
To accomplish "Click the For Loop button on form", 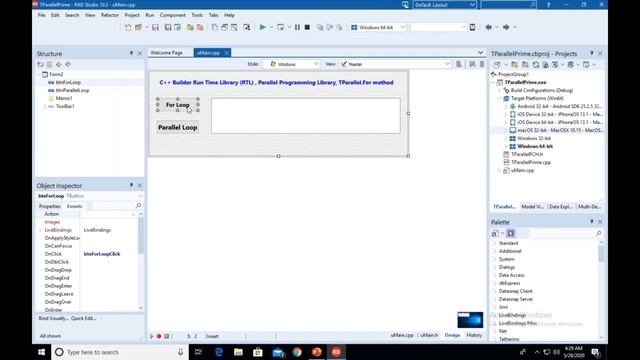I will click(x=178, y=104).
